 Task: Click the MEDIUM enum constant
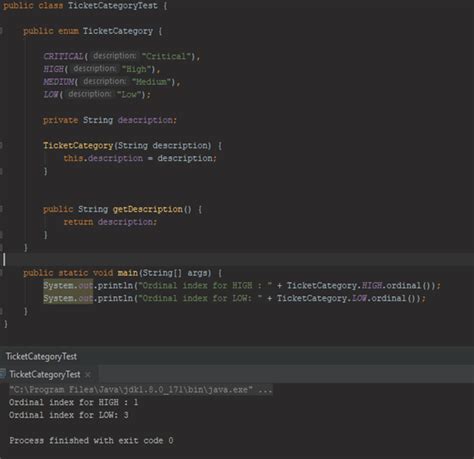tap(59, 82)
